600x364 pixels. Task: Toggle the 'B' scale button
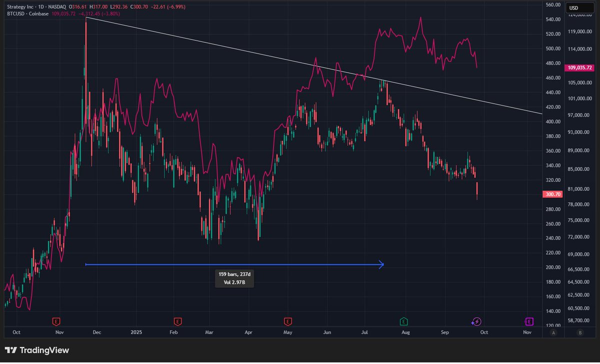[579, 332]
